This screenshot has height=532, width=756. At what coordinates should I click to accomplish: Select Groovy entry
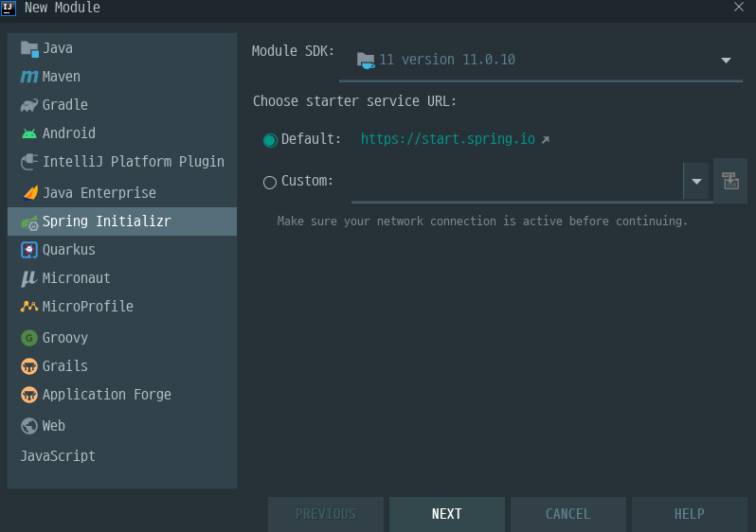point(122,338)
